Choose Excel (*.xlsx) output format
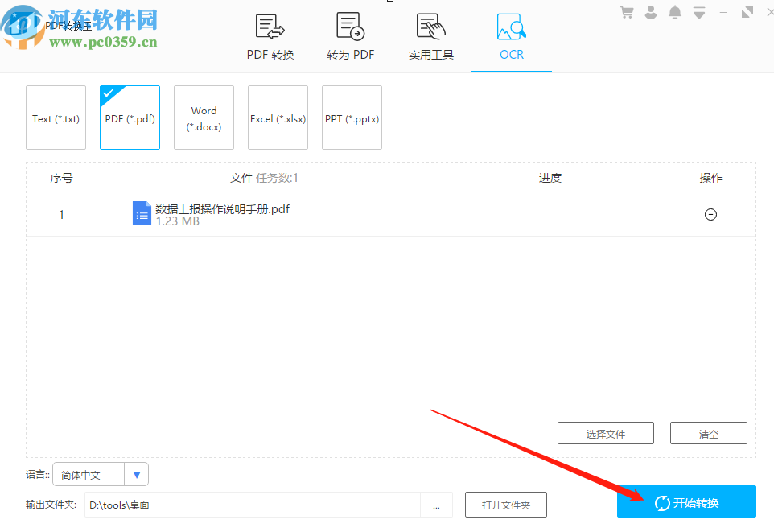 (278, 118)
